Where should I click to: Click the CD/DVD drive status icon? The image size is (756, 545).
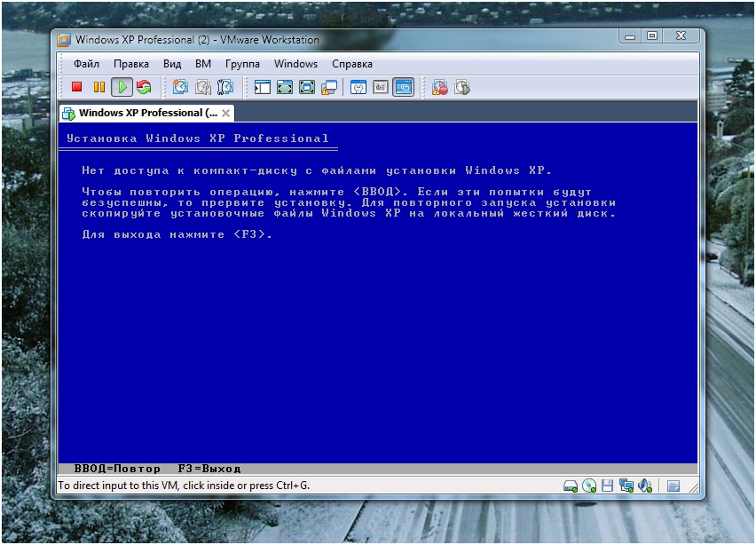(589, 486)
